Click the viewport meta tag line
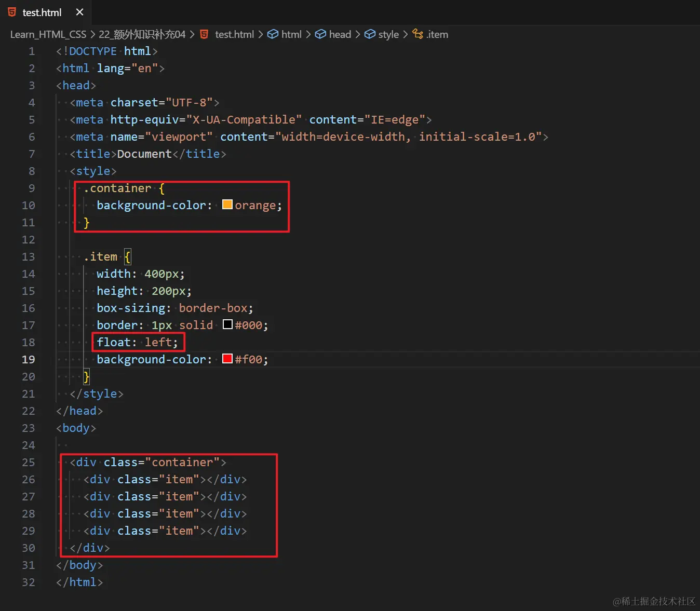The image size is (700, 611). click(x=309, y=137)
